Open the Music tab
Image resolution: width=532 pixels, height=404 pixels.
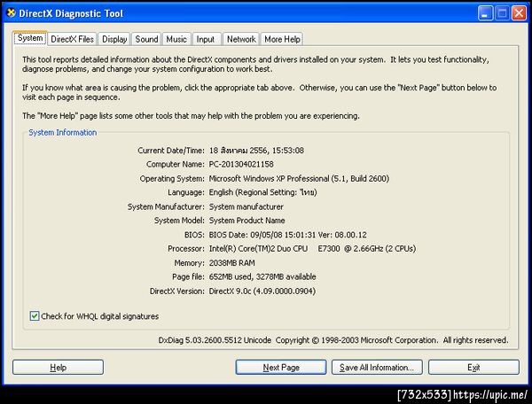[176, 39]
